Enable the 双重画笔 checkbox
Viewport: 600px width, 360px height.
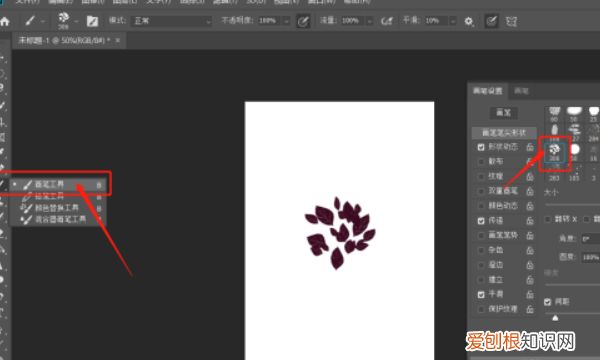[481, 191]
